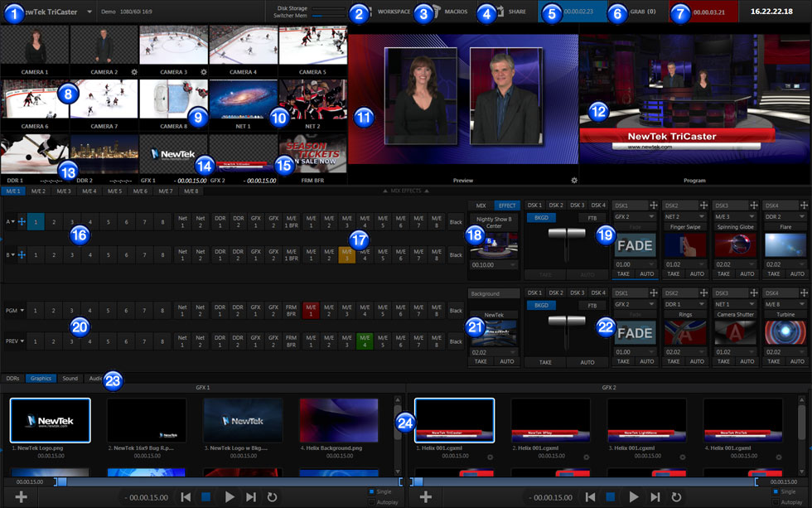Open the DSK1 positioner crosshair icon

[x=655, y=205]
